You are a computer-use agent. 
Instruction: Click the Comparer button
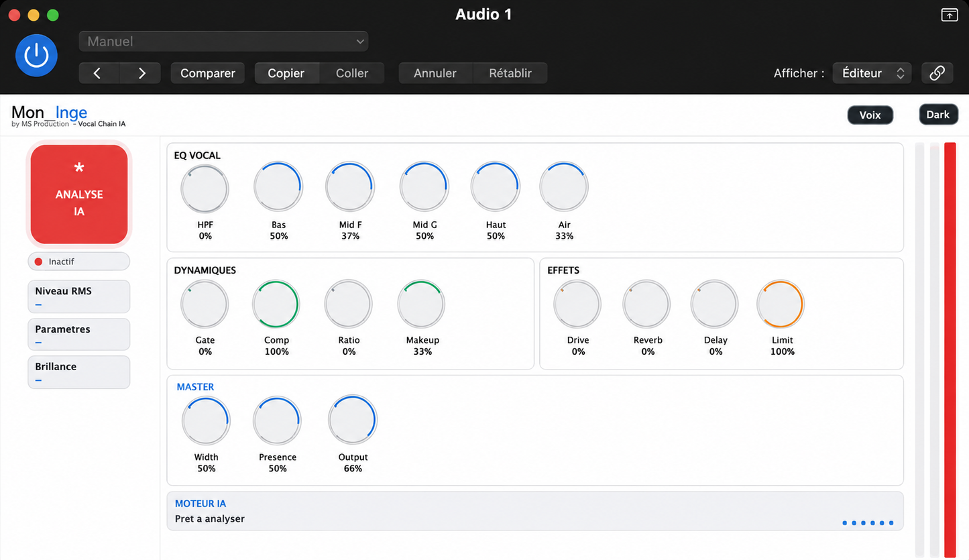[x=208, y=73]
